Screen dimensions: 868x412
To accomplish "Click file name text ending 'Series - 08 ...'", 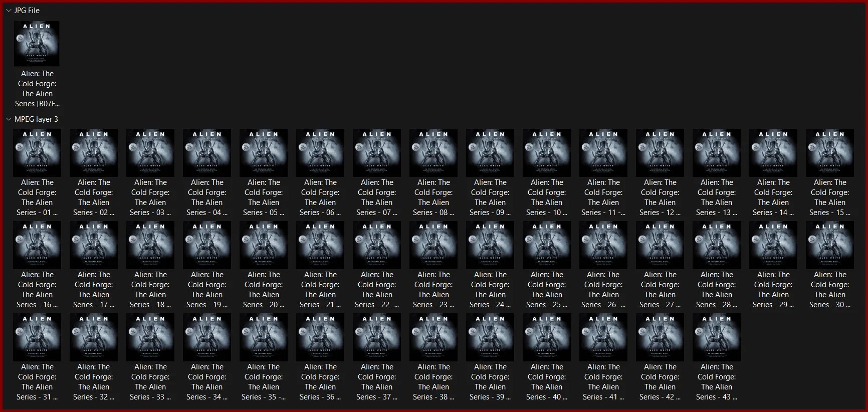I will pos(433,197).
